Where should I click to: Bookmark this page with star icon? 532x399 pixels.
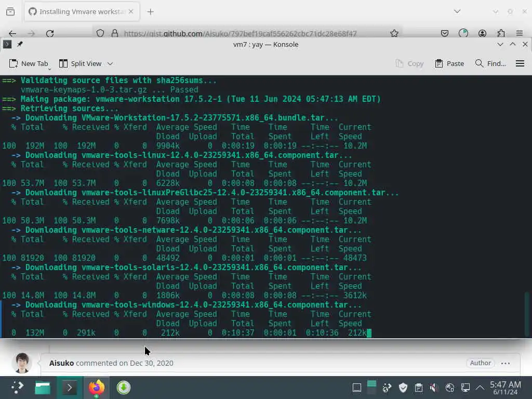(394, 33)
